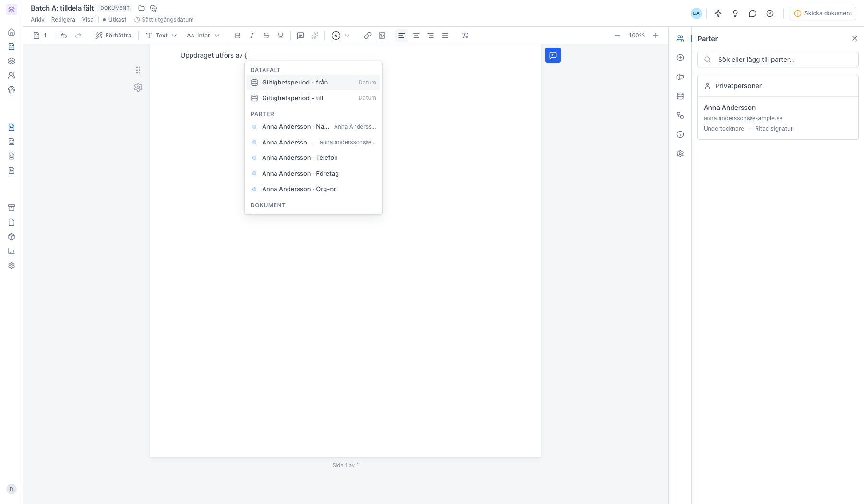Choose Anna Andersson · Företag field
The height and width of the screenshot is (504, 864).
[x=313, y=173]
